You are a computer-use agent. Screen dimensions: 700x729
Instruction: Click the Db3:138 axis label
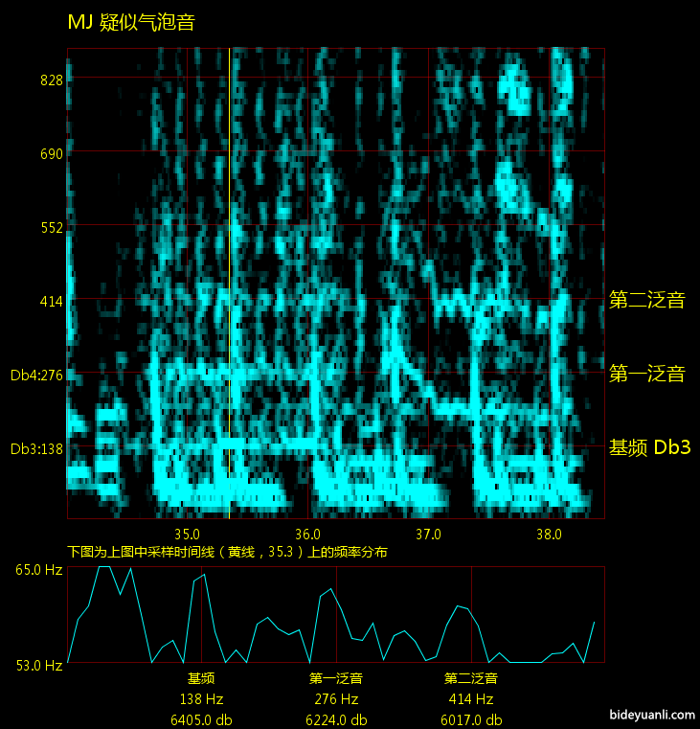(x=36, y=449)
